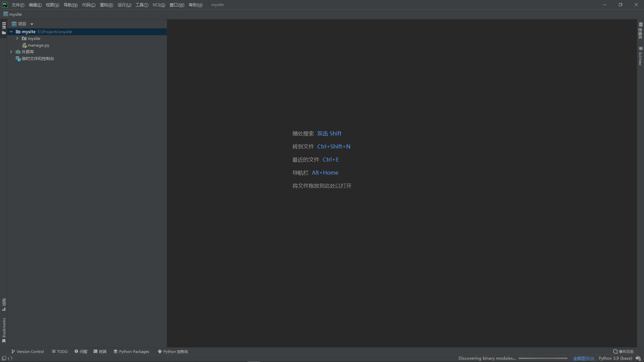Click the 全部显示(3) link
Screen dimensions: 644x362
[x=584, y=358]
